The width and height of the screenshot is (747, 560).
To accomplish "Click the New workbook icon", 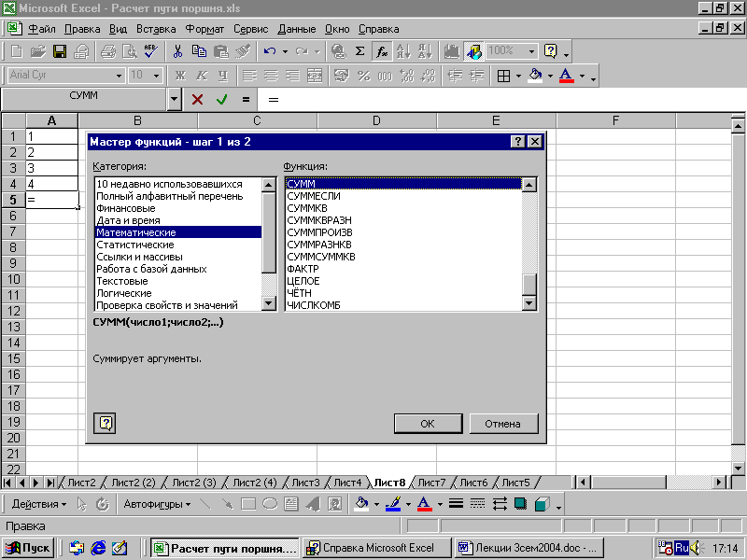I will pyautogui.click(x=16, y=51).
